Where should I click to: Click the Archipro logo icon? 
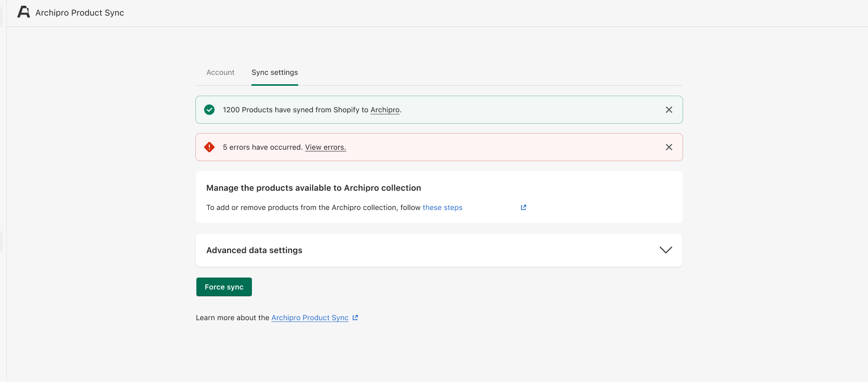[x=24, y=12]
